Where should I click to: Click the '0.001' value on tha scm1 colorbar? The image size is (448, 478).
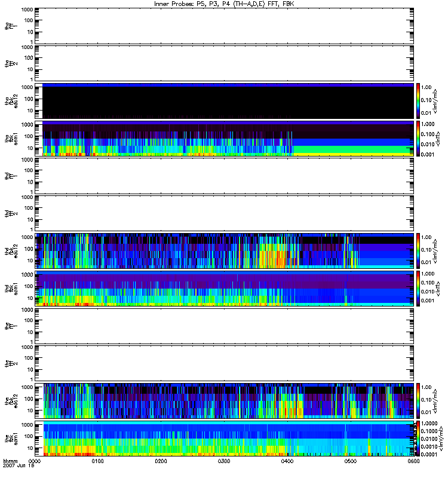click(428, 154)
